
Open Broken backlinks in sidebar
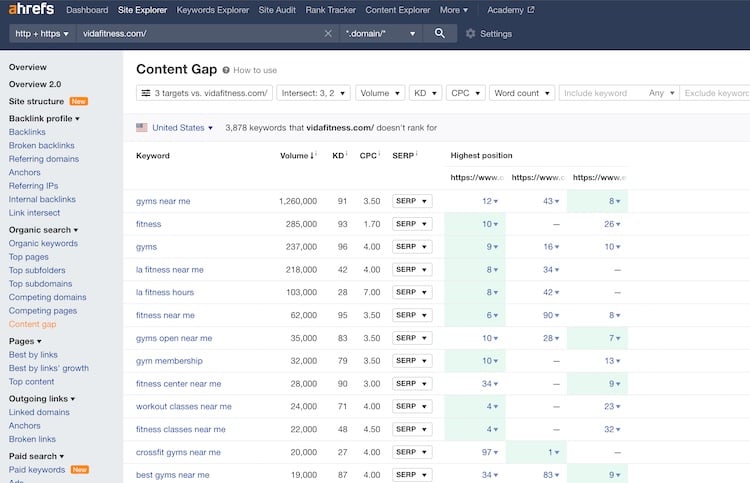point(42,145)
